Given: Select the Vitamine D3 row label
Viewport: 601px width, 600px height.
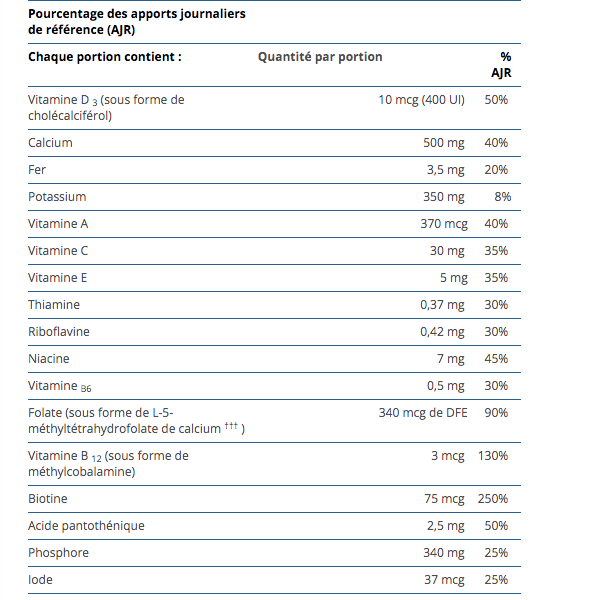Looking at the screenshot, I should click(106, 107).
